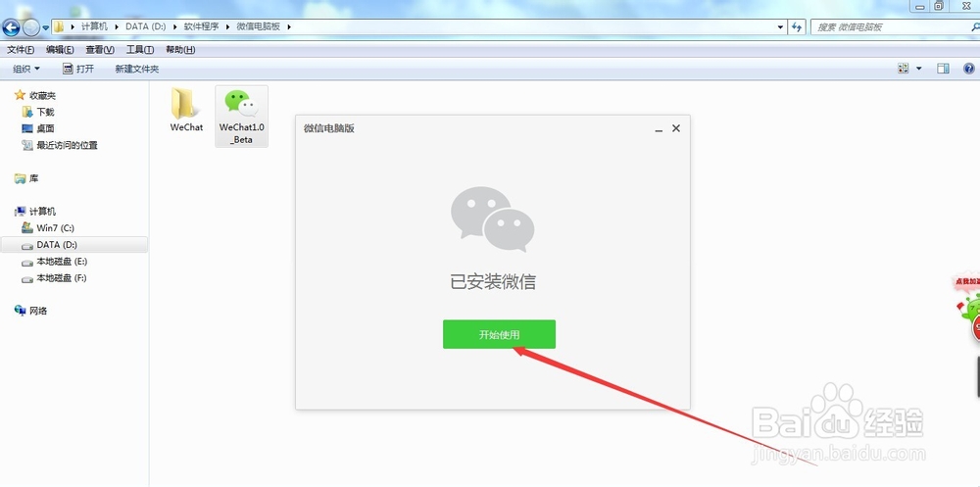Select 库 in the navigation pane
This screenshot has height=487, width=980.
tap(26, 178)
